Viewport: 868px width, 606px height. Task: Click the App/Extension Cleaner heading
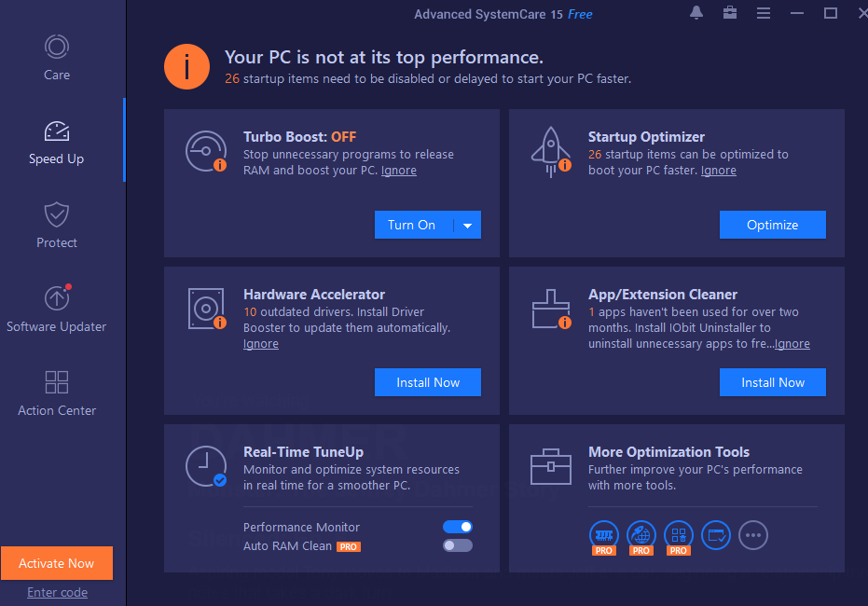pos(663,295)
